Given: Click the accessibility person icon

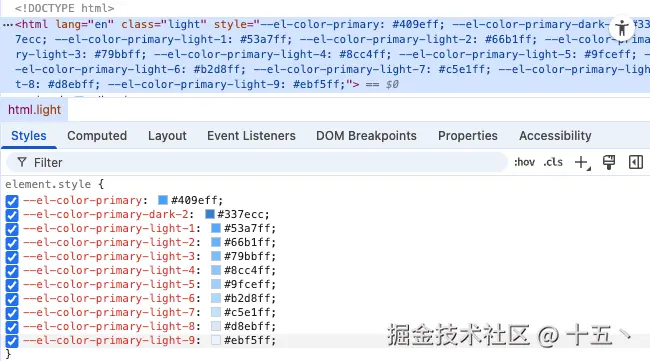Looking at the screenshot, I should [x=621, y=28].
